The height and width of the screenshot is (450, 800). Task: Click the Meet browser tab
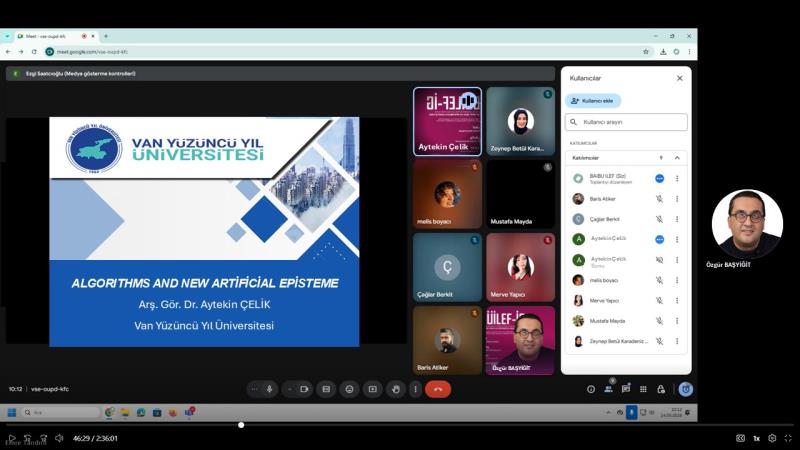tap(56, 36)
